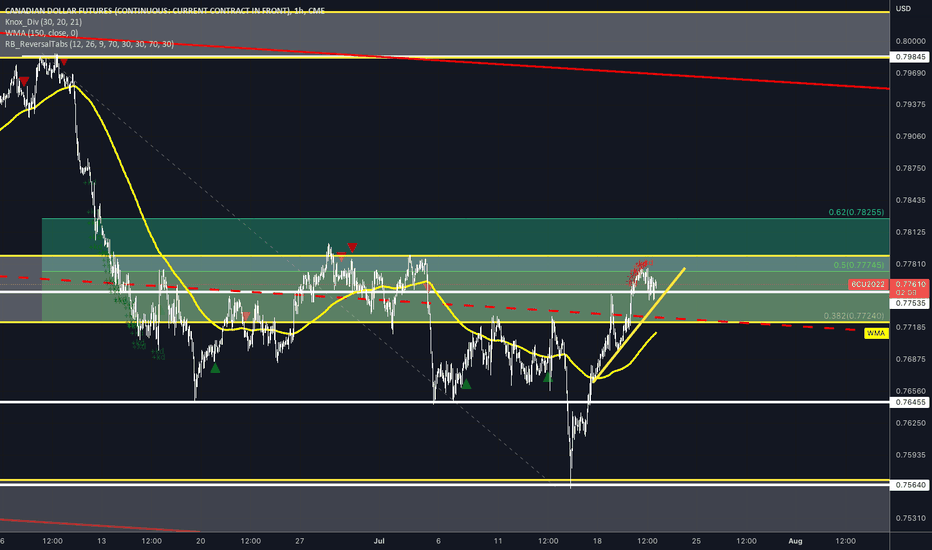
Task: Click the 0.76875 price axis tick
Action: tap(911, 360)
